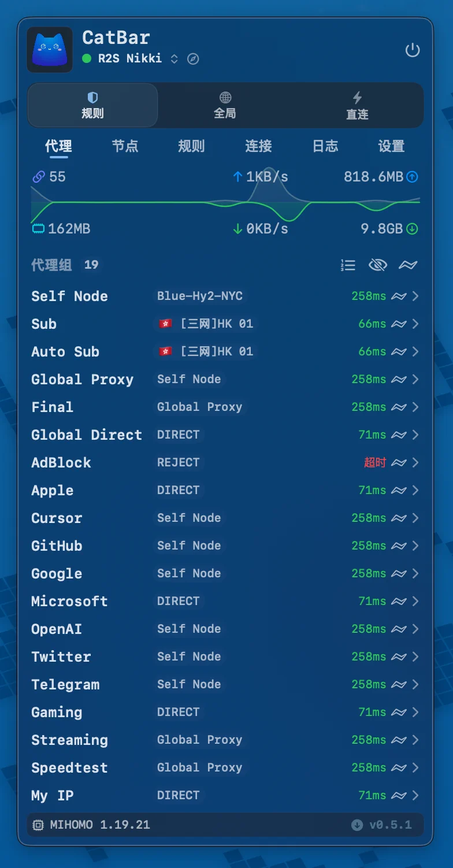Run latency test for Cursor group
453x868 pixels.
point(399,518)
